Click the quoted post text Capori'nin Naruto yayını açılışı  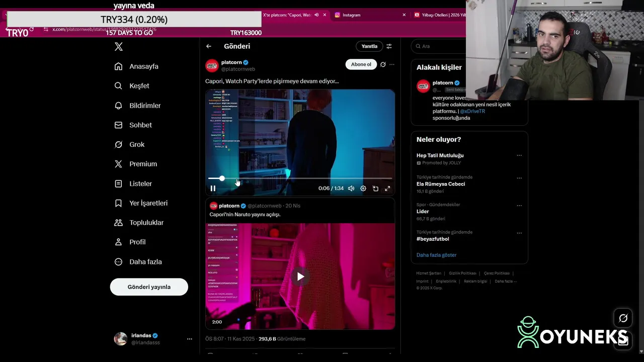tap(245, 215)
